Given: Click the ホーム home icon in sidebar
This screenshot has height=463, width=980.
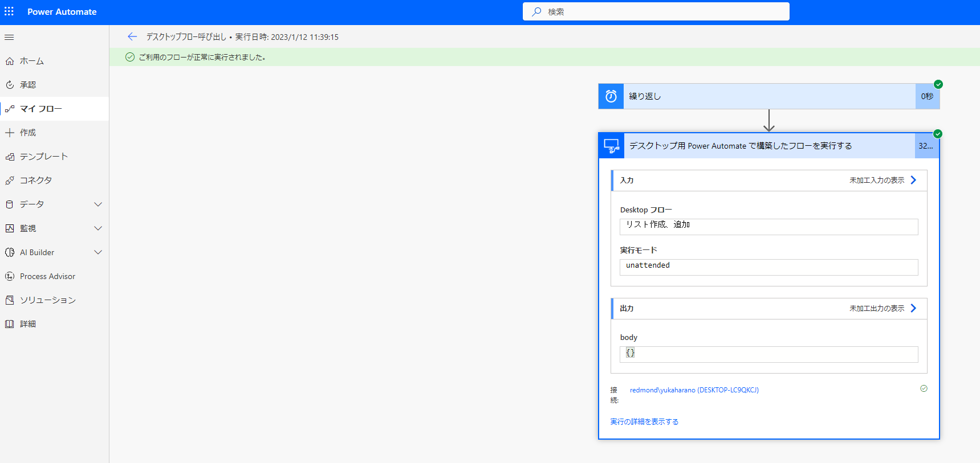Looking at the screenshot, I should coord(10,61).
